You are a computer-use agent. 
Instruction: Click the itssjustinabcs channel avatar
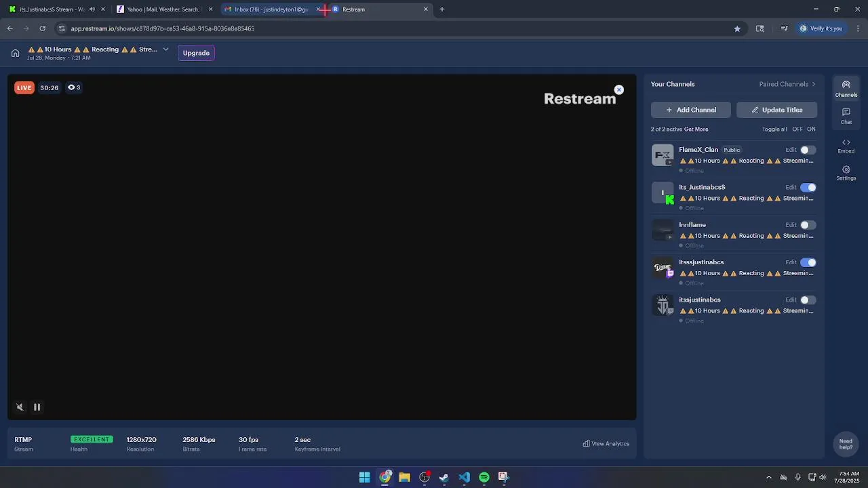tap(663, 305)
